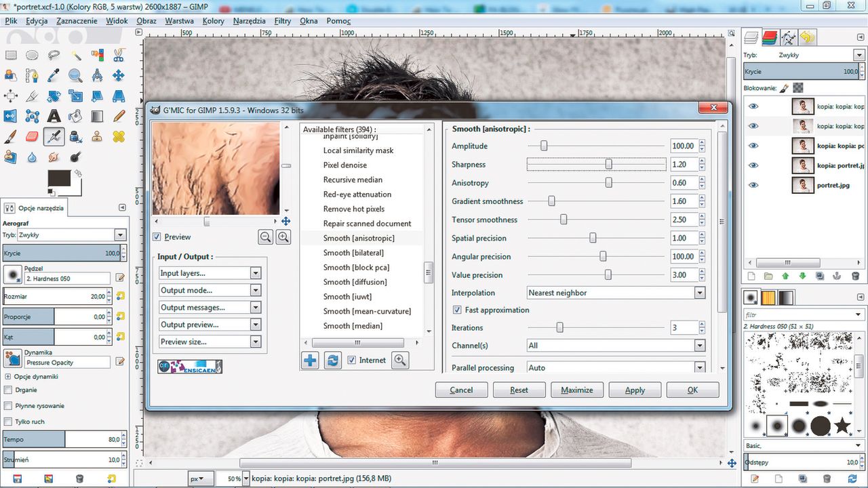The height and width of the screenshot is (488, 868).
Task: Click the Amplitude slider
Action: point(596,146)
